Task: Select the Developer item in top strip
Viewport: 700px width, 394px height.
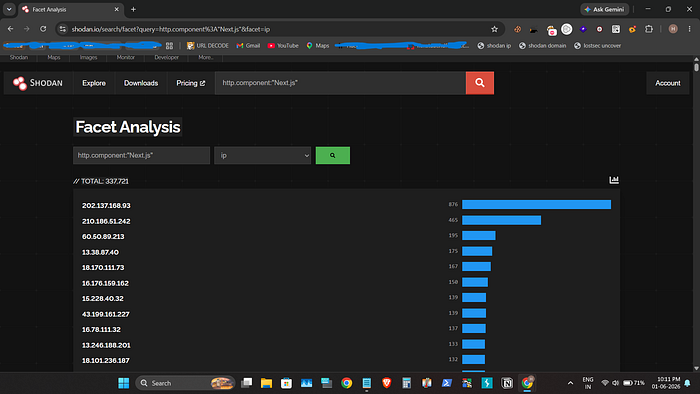Action: 167,57
